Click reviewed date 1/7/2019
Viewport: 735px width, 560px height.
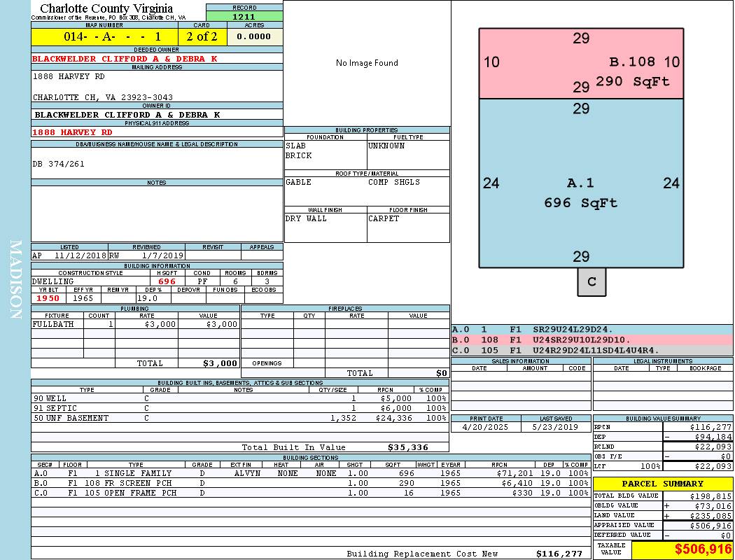click(x=162, y=256)
